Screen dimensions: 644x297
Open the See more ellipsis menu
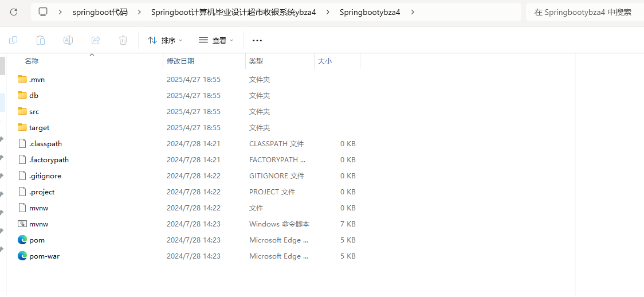tap(257, 40)
